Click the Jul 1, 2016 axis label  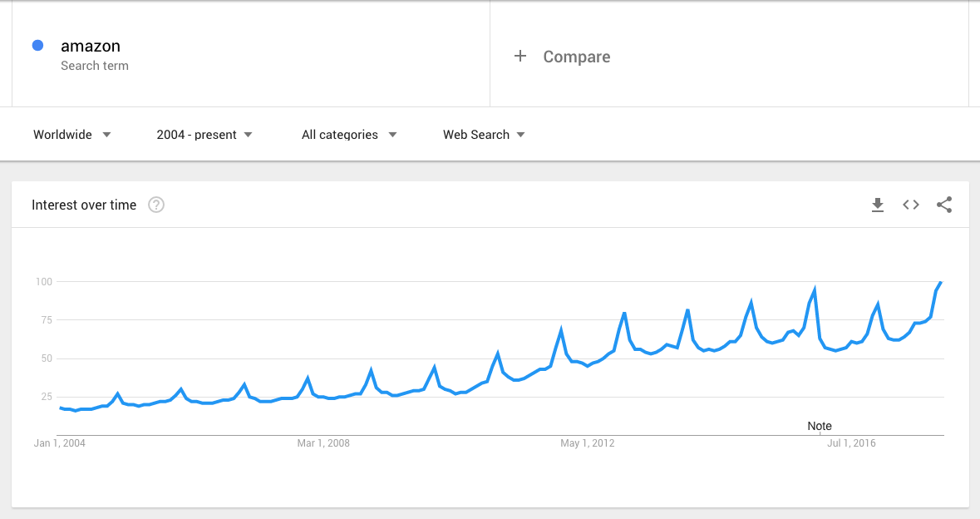coord(851,442)
